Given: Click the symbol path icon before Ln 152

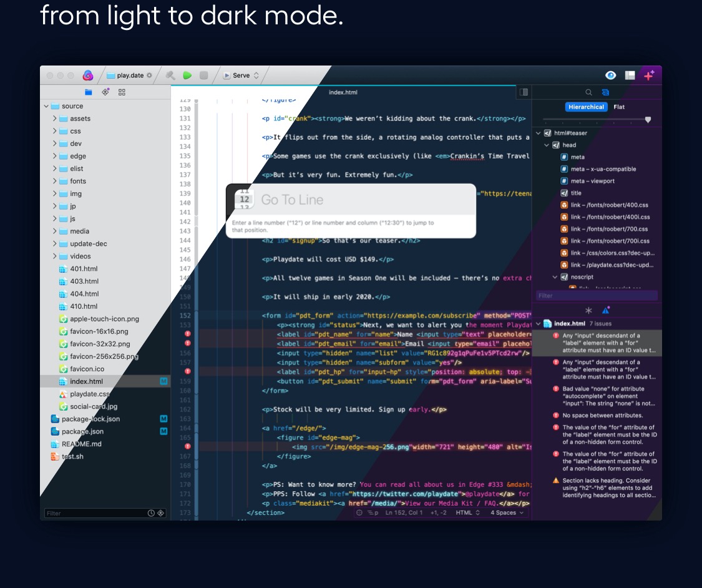Looking at the screenshot, I should 373,512.
